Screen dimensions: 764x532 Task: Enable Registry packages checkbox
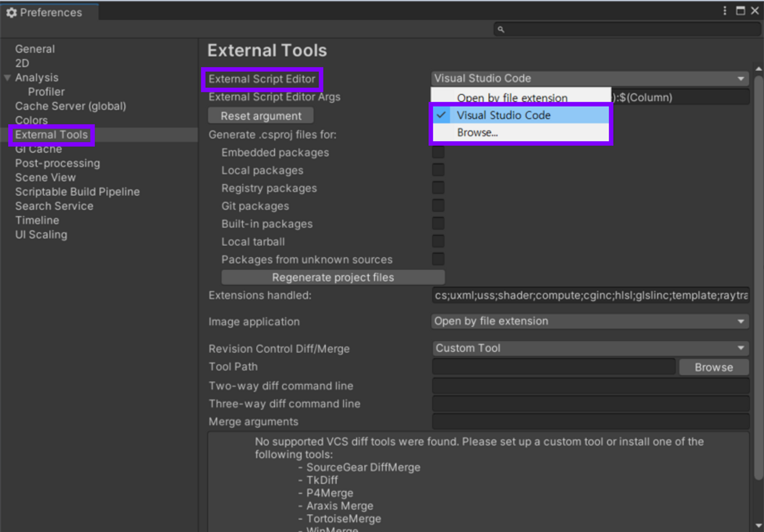438,188
